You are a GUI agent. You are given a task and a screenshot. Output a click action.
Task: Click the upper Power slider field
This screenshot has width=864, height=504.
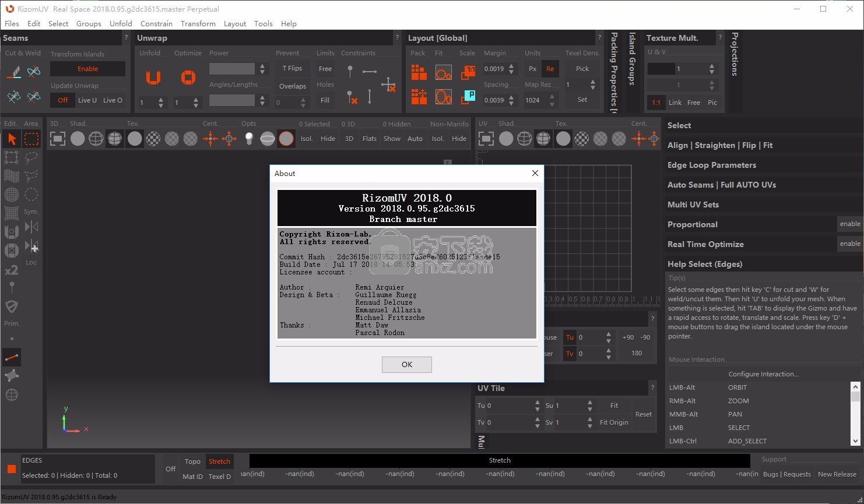coord(232,69)
